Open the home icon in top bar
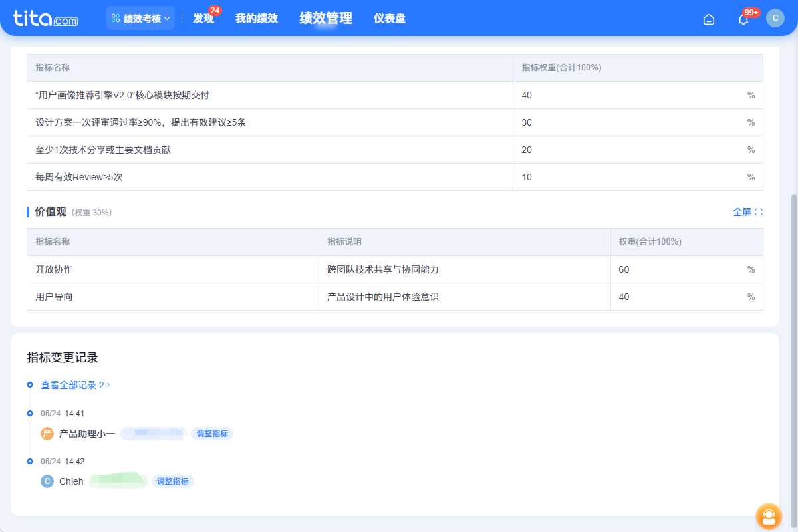This screenshot has height=532, width=798. click(708, 19)
